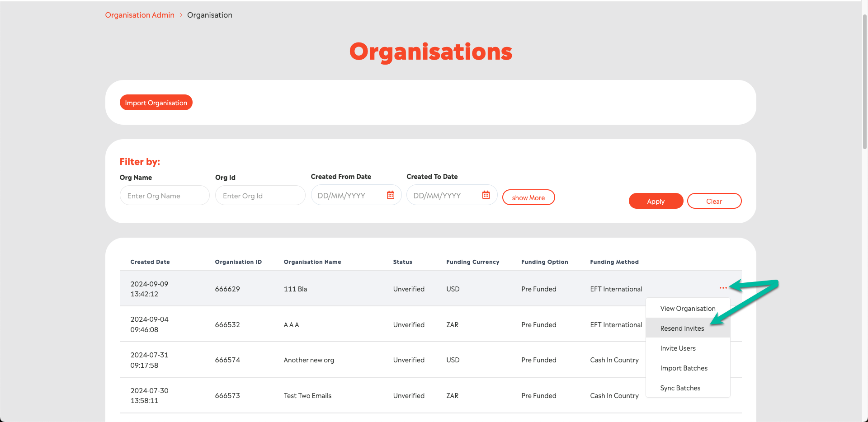Select the A A A organisation row

[x=291, y=325]
